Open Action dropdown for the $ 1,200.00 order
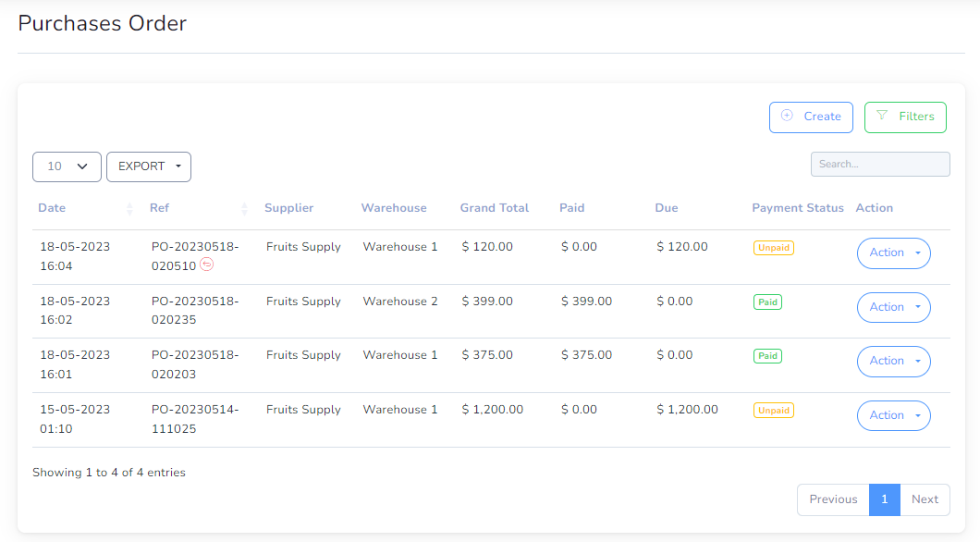 pos(894,415)
